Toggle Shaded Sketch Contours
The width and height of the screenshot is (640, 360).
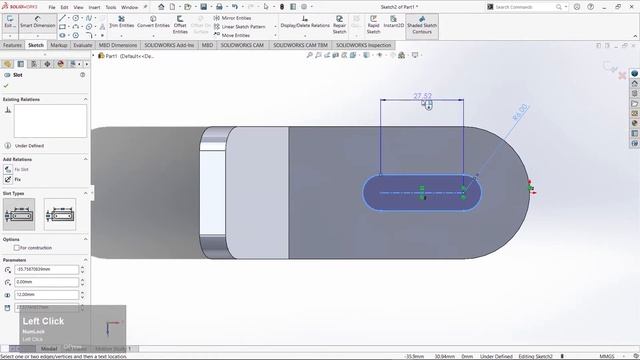point(422,25)
